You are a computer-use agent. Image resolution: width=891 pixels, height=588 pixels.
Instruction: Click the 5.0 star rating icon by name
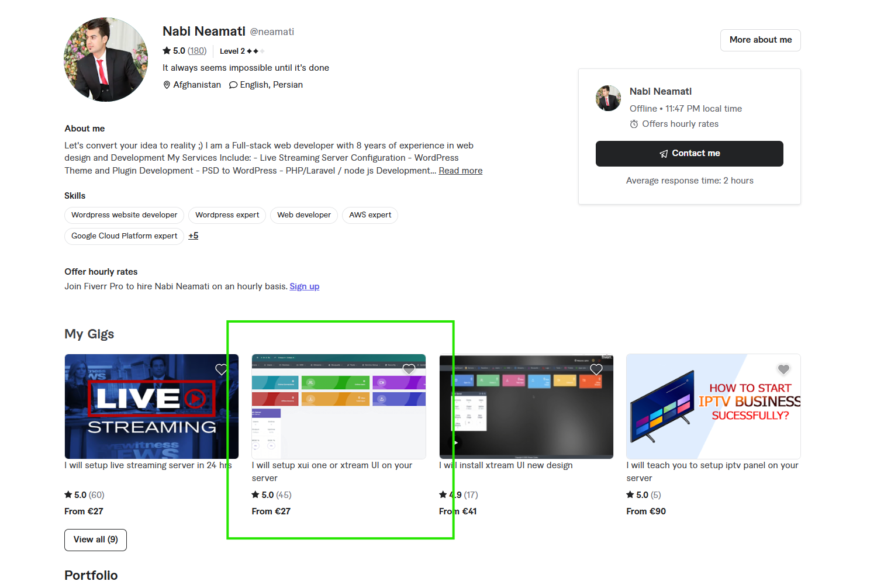[x=167, y=51]
